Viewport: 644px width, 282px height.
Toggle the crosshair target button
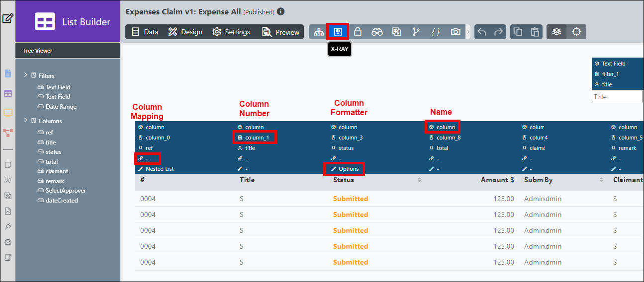tap(576, 32)
